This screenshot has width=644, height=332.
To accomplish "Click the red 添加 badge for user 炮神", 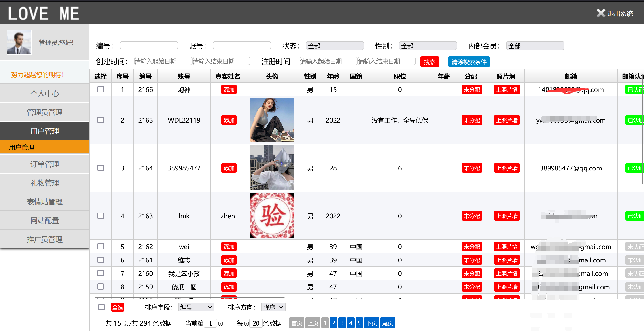I will (229, 89).
